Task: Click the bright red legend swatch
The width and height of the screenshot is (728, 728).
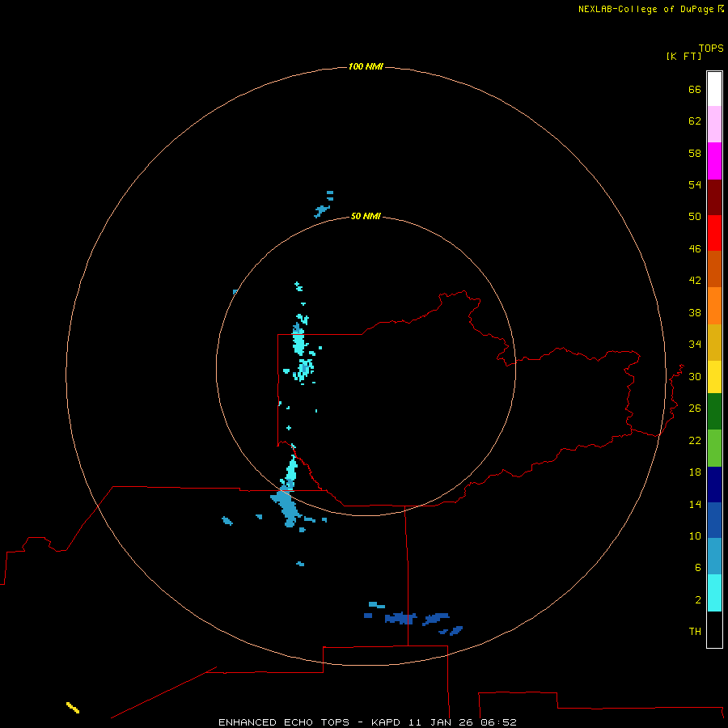Action: tap(714, 233)
